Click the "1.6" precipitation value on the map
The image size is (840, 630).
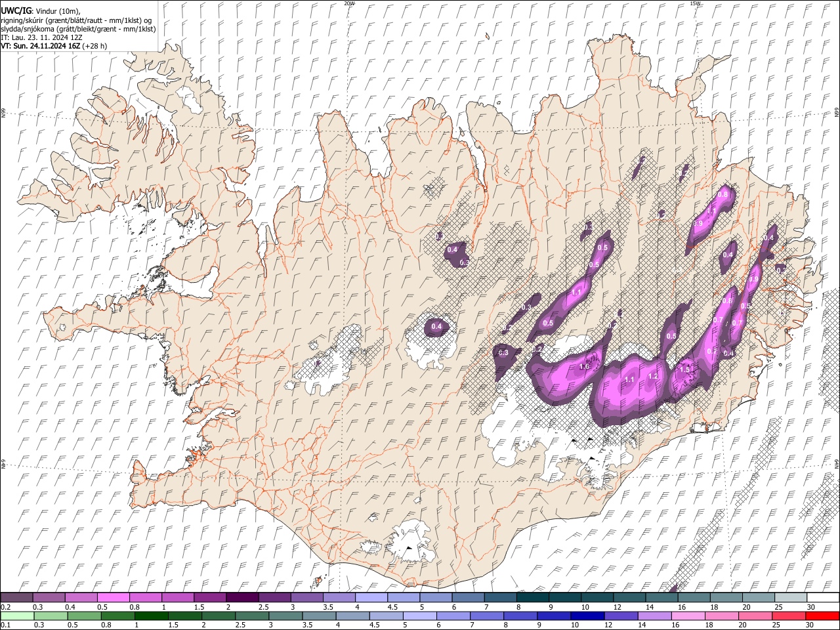[x=584, y=367]
